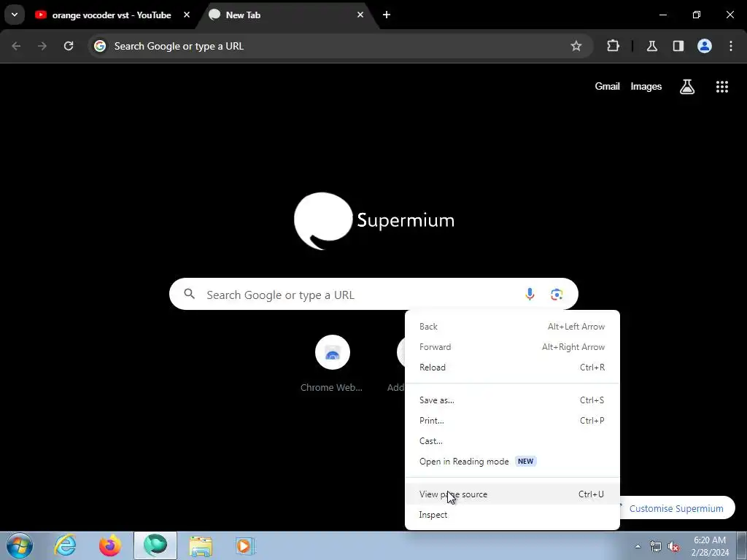Focus the page search box
The image size is (747, 560).
coord(373,294)
